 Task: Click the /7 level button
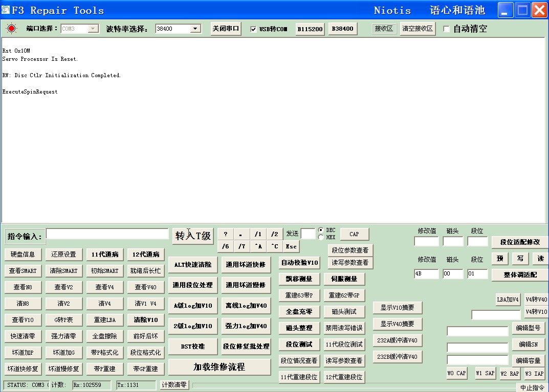point(241,246)
